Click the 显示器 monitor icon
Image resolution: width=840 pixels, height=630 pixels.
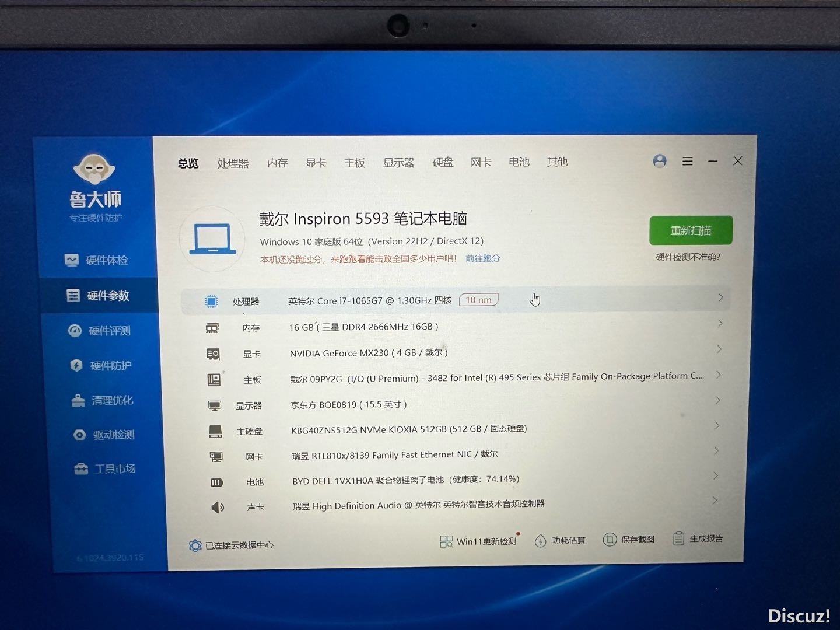point(215,405)
